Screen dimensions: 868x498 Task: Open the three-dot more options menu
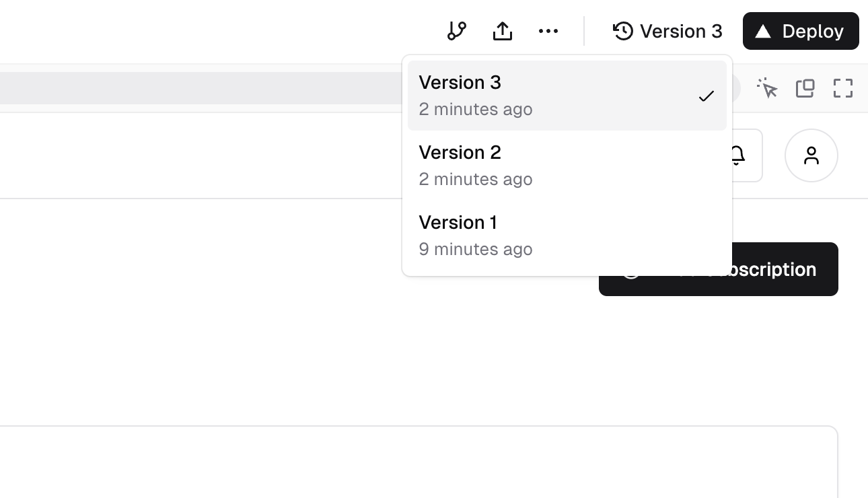coord(548,31)
